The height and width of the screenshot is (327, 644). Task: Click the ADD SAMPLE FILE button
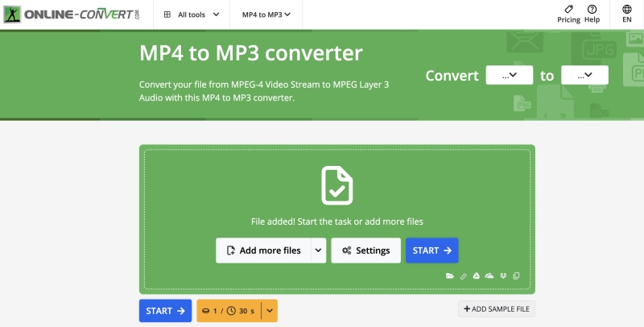pyautogui.click(x=497, y=309)
